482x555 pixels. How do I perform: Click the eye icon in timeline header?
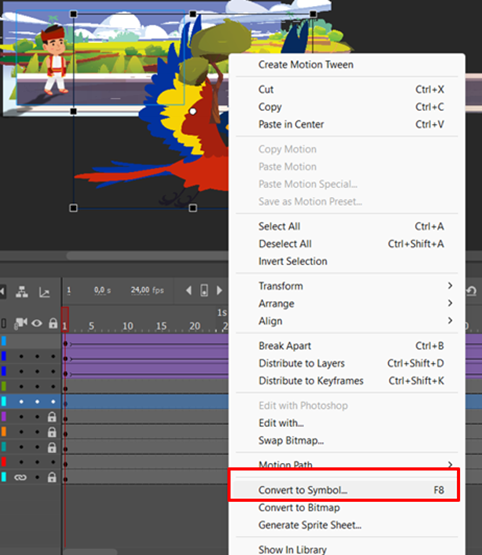pyautogui.click(x=37, y=323)
